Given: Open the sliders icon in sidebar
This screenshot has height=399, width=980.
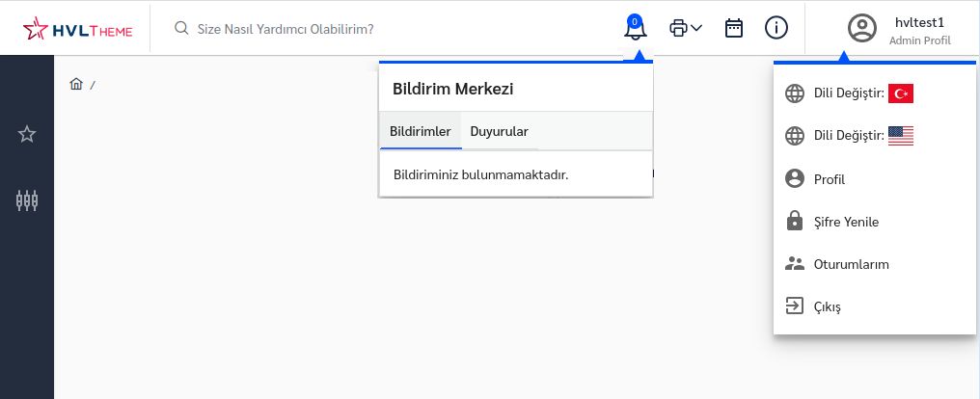Looking at the screenshot, I should pyautogui.click(x=27, y=200).
